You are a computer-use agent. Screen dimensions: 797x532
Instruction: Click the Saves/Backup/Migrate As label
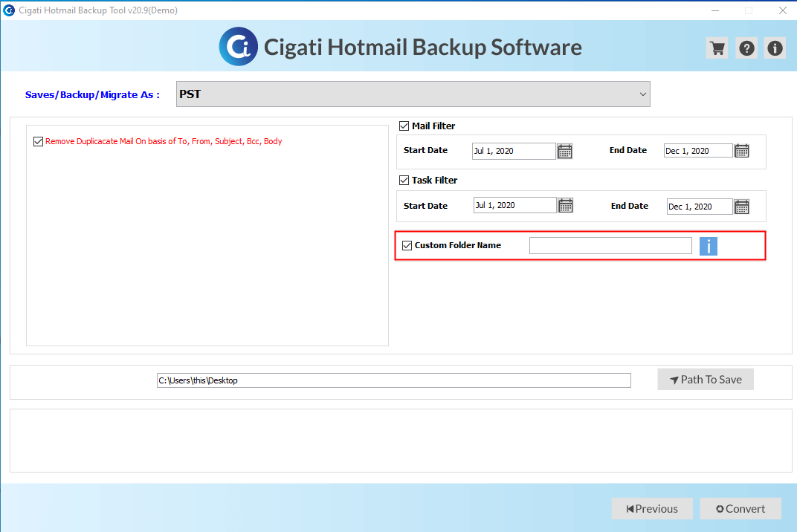pyautogui.click(x=92, y=95)
